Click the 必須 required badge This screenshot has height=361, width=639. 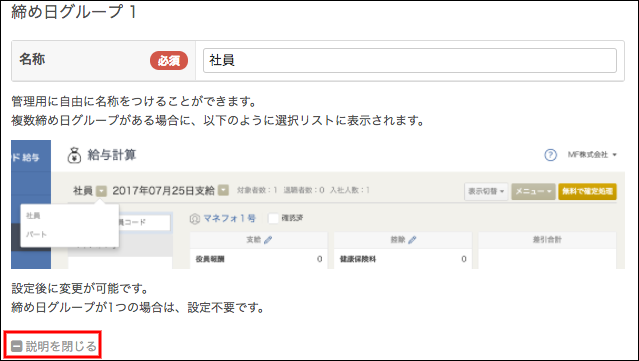click(x=169, y=61)
